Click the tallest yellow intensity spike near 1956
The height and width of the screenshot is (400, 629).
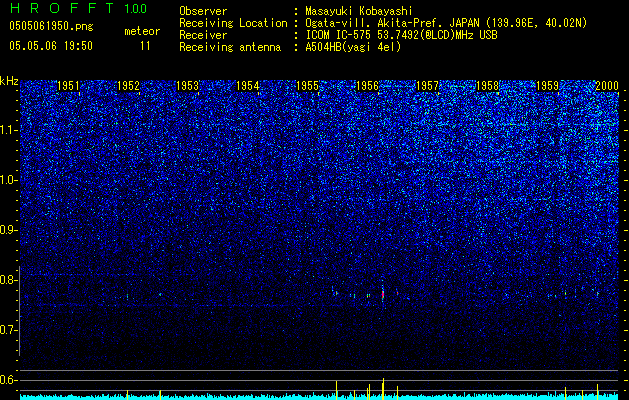point(383,389)
